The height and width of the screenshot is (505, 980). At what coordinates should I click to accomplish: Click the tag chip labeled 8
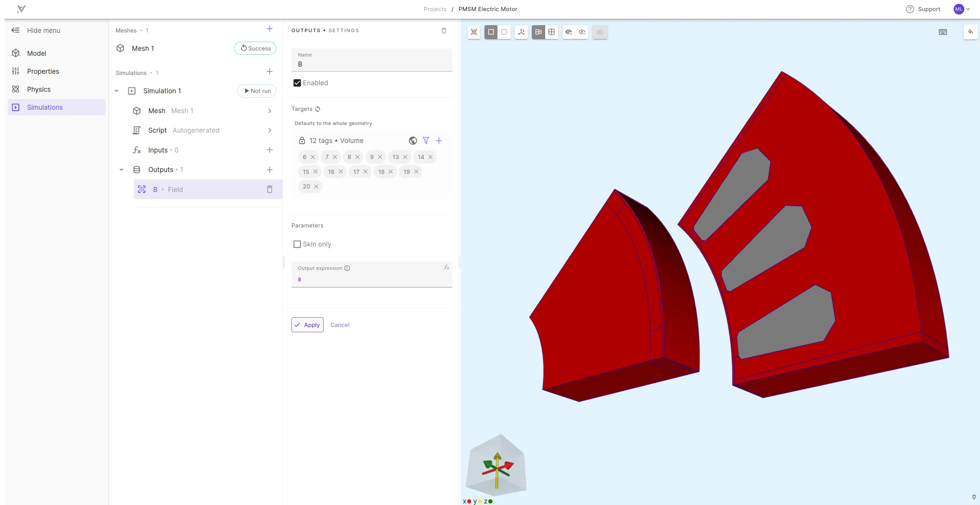(353, 157)
